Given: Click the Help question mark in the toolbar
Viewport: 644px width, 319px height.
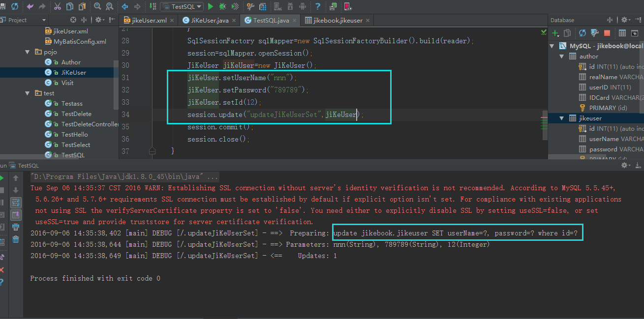Looking at the screenshot, I should click(318, 6).
